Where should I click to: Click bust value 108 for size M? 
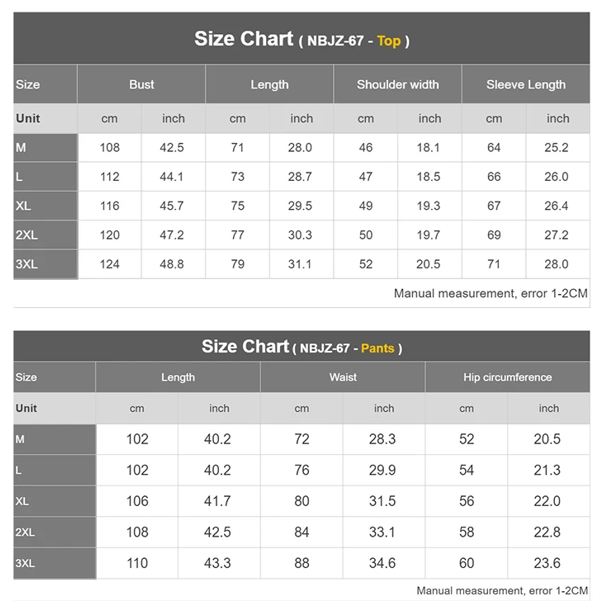pyautogui.click(x=109, y=148)
